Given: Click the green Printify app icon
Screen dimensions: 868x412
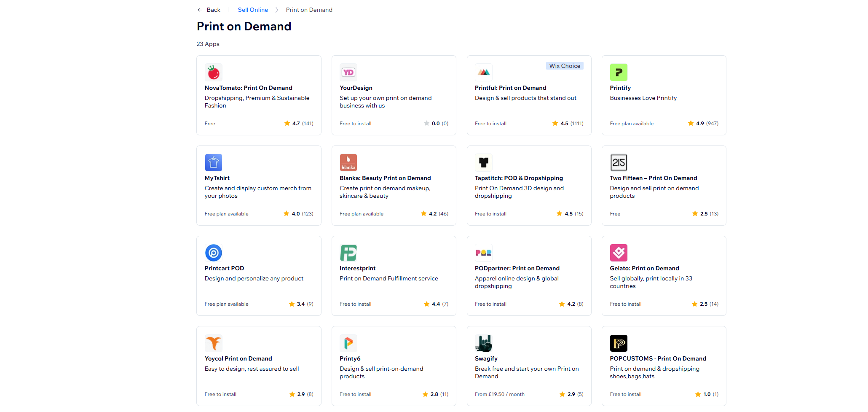Looking at the screenshot, I should (x=619, y=73).
